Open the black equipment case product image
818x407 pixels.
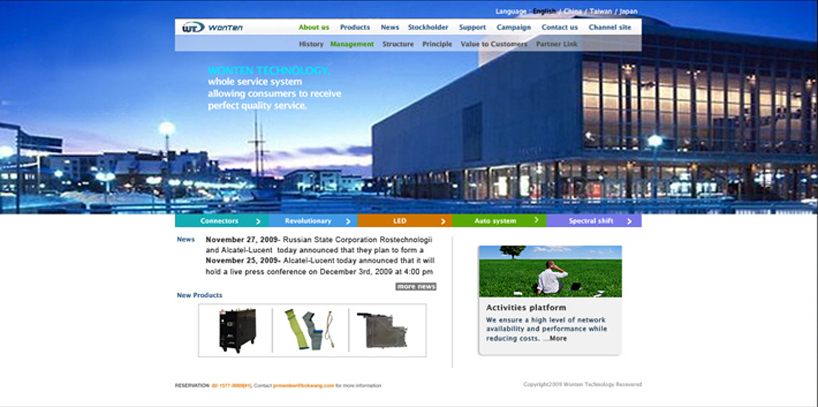(238, 330)
